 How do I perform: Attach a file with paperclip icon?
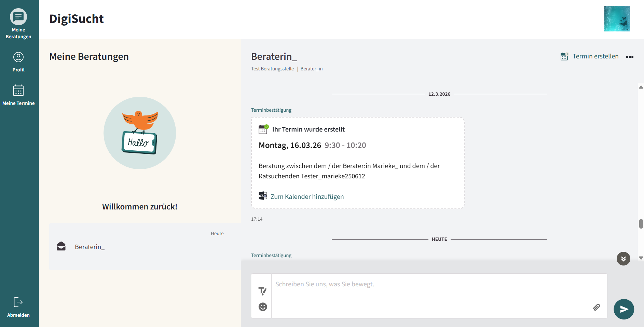(596, 307)
